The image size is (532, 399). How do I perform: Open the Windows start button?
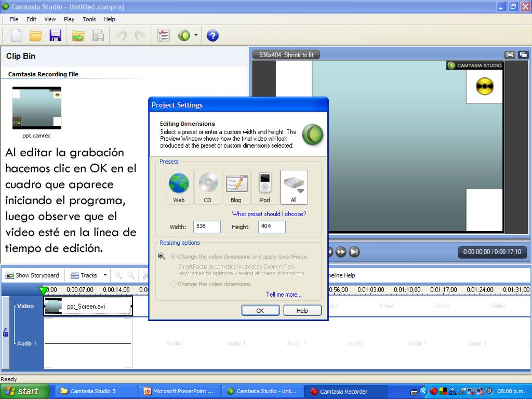[24, 391]
